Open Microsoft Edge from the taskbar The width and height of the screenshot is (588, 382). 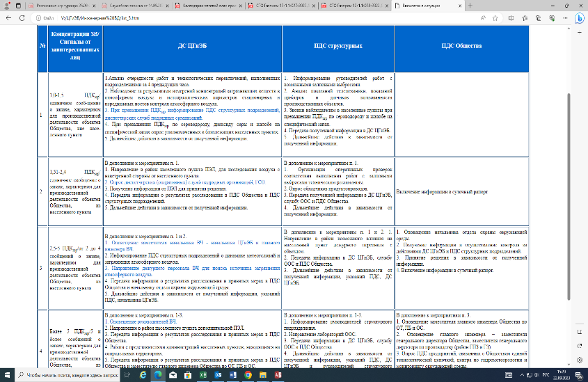coord(158,375)
